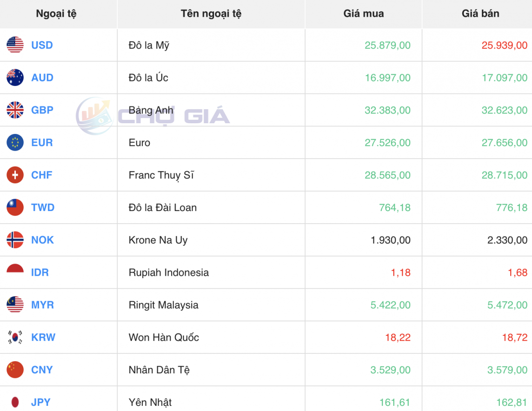Open the EUR currency detail link

click(x=41, y=143)
